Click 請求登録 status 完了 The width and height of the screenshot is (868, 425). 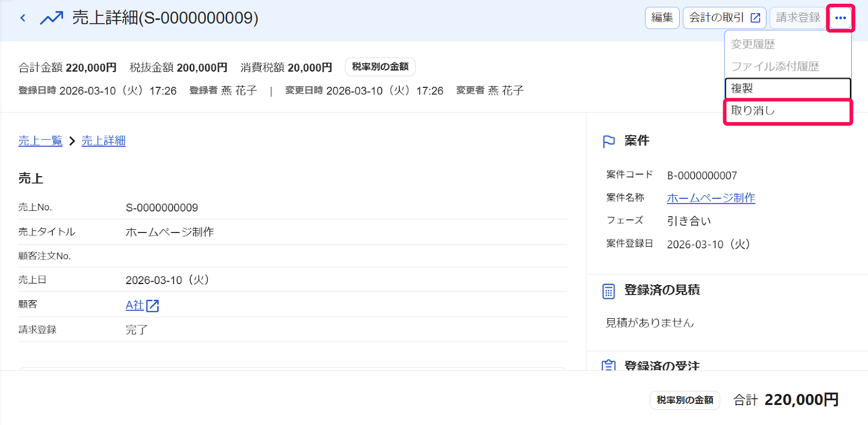(137, 330)
